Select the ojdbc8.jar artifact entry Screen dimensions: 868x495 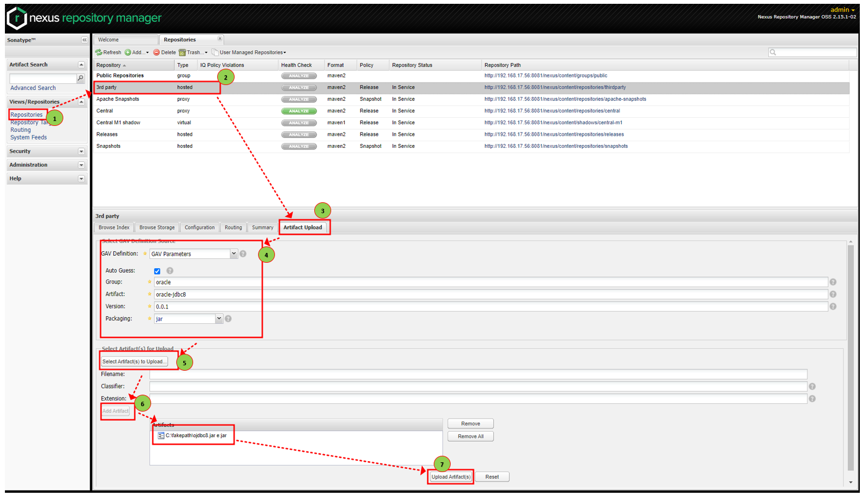tap(192, 436)
